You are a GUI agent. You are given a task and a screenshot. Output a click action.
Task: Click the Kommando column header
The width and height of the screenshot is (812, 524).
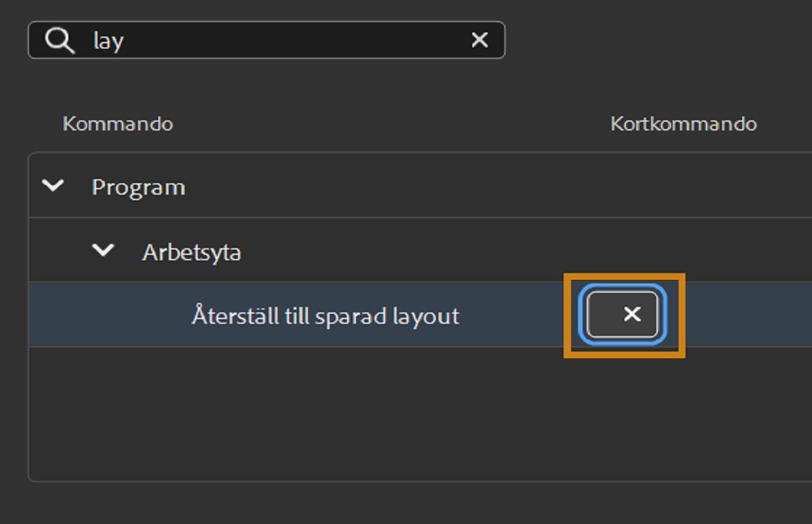tap(117, 124)
